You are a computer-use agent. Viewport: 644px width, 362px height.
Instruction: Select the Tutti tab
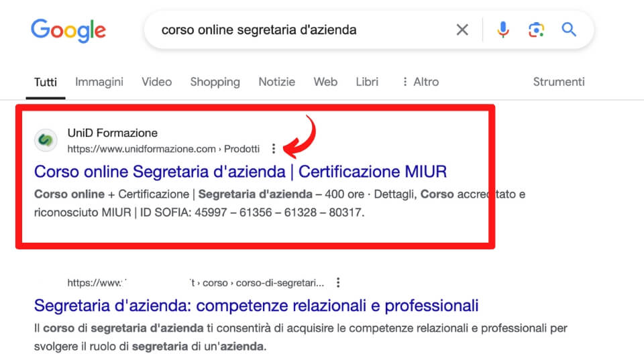46,82
